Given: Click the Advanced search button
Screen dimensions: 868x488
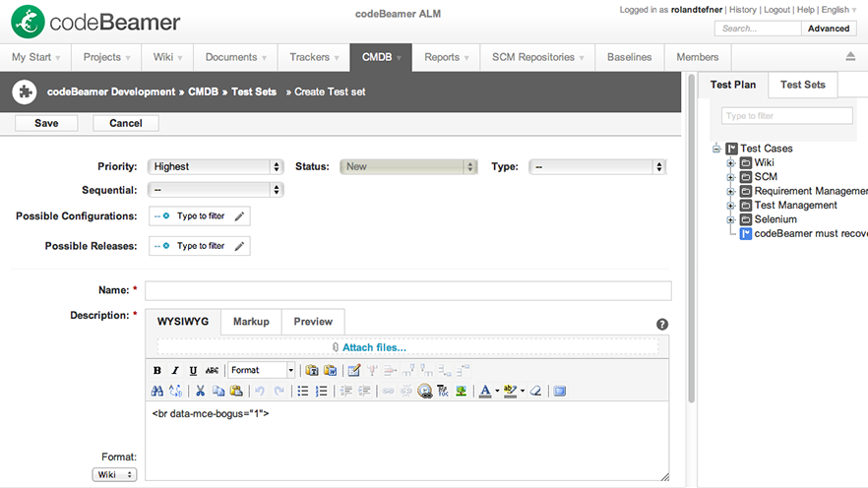Looking at the screenshot, I should (x=829, y=29).
